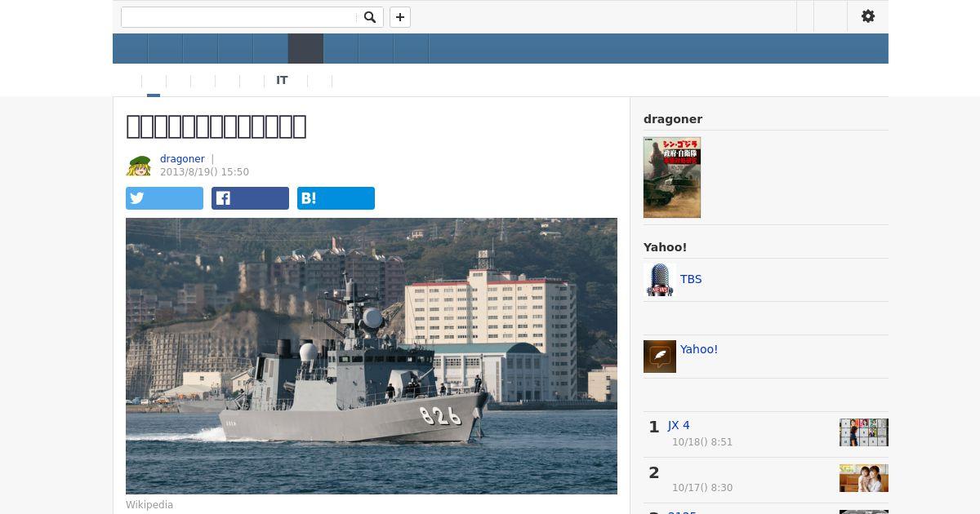
Task: Open ranking item JX 4
Action: [x=679, y=425]
